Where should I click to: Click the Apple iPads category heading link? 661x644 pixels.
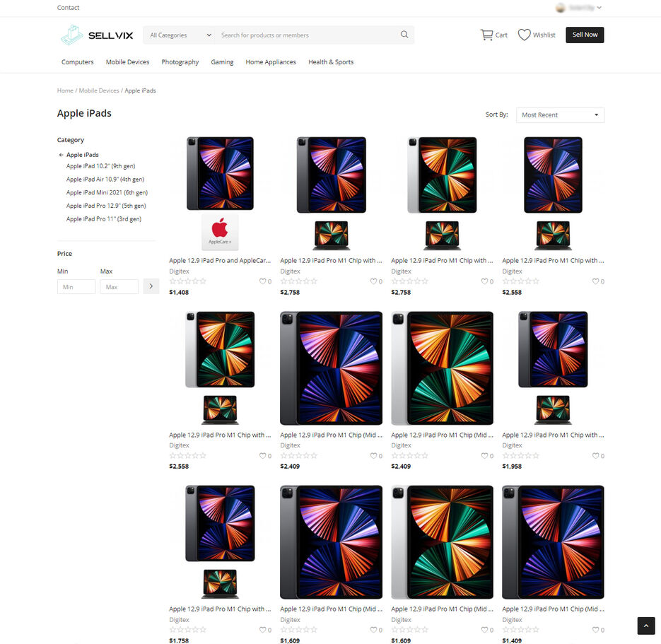[x=83, y=155]
